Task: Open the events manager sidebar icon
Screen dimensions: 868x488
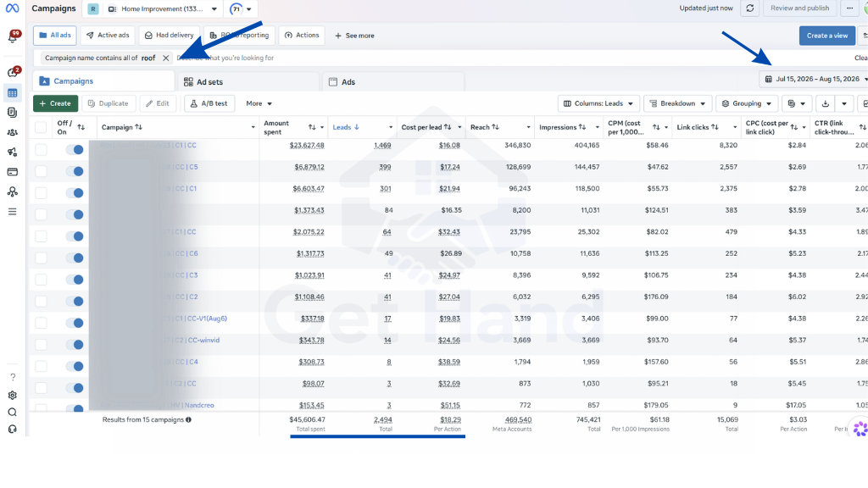Action: (12, 192)
